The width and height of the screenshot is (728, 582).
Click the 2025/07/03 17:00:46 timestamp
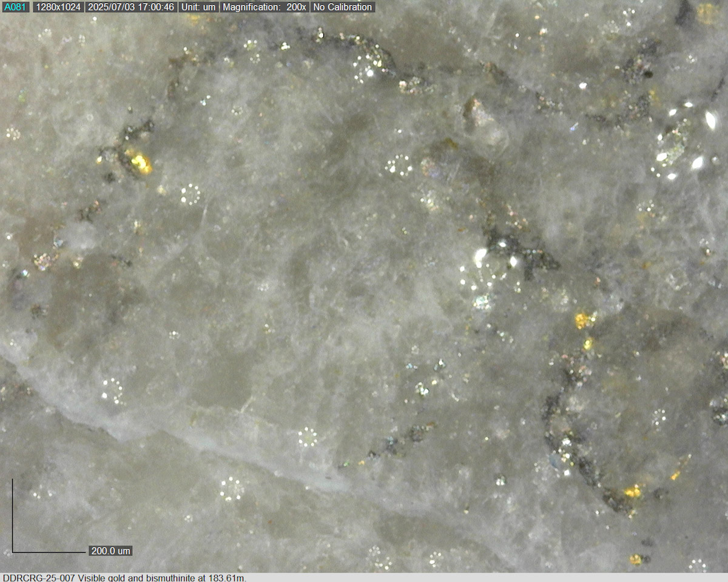tap(131, 7)
